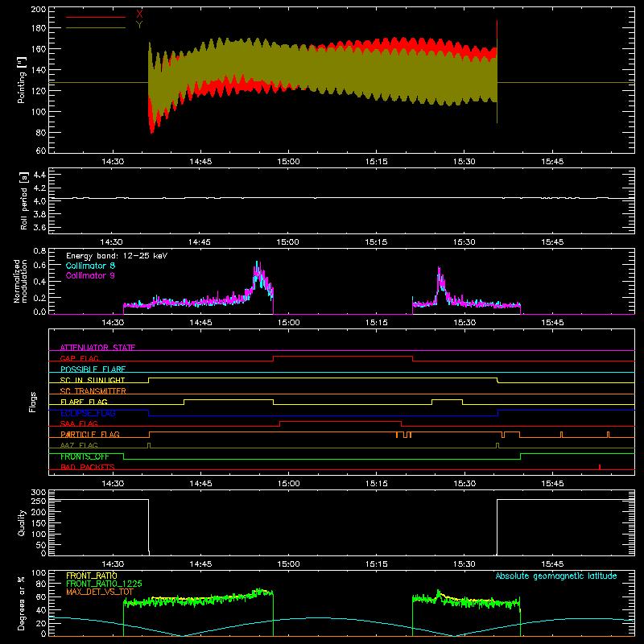Click the 4.4 tick on Roll period axis
The width and height of the screenshot is (644, 644).
(x=39, y=175)
